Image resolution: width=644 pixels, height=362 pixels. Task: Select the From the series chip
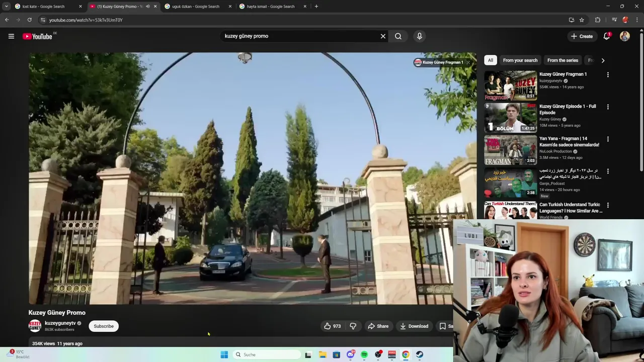click(562, 60)
